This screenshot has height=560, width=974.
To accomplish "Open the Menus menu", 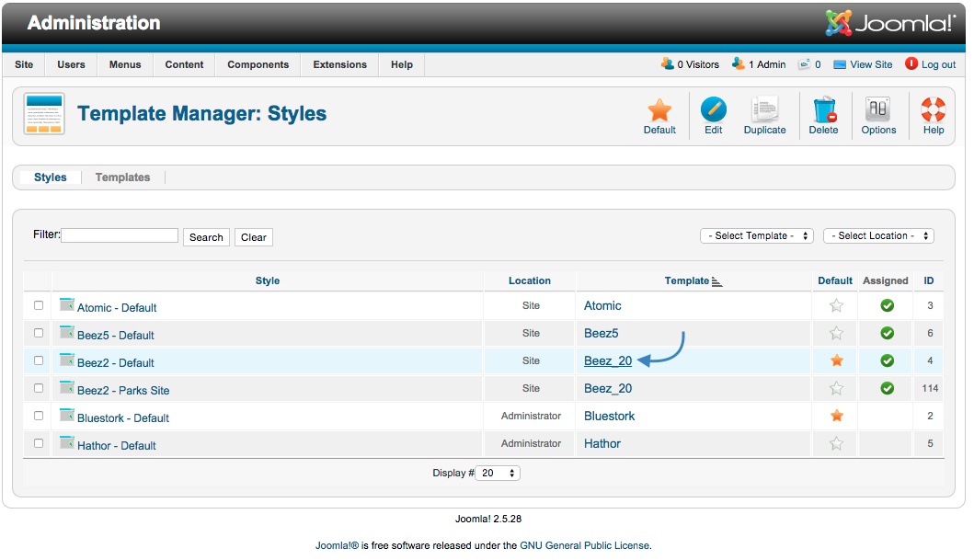I will pos(125,64).
